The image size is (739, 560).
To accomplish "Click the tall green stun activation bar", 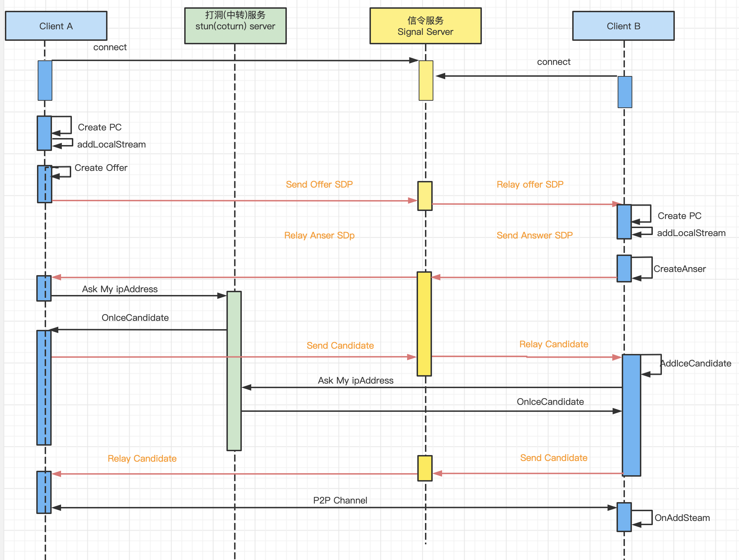I will click(x=234, y=371).
